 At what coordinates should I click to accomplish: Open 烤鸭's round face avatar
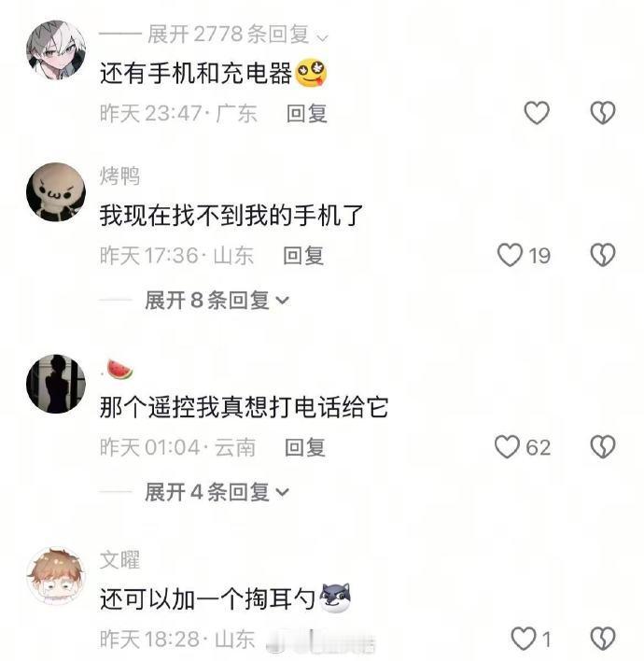point(56,191)
